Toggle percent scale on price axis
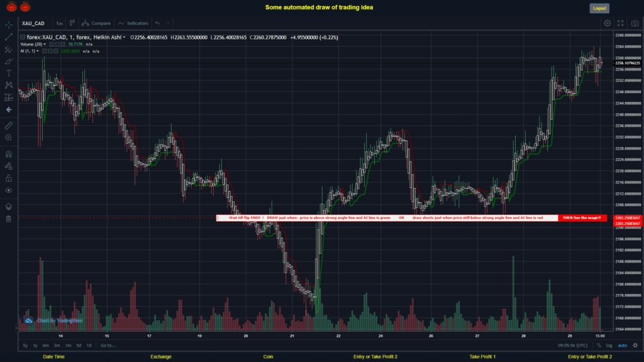This screenshot has width=644, height=362. click(x=599, y=346)
